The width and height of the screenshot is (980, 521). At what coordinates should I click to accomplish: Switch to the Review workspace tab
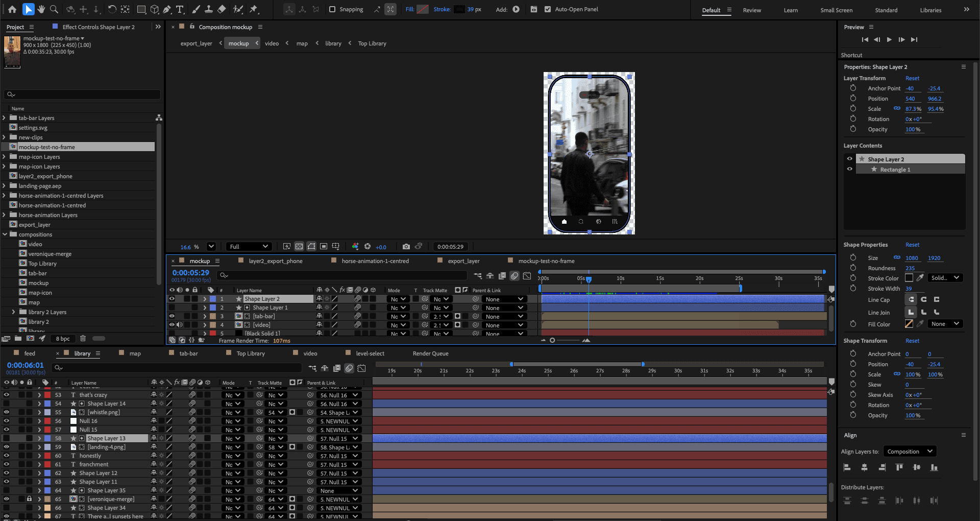(752, 10)
